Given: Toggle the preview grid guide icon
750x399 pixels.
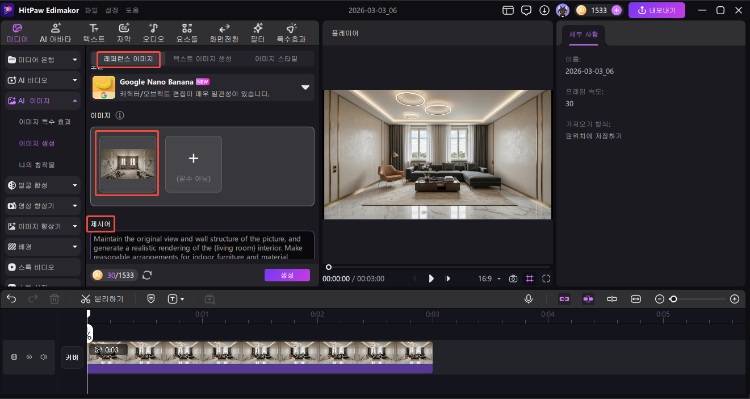Looking at the screenshot, I should [529, 278].
